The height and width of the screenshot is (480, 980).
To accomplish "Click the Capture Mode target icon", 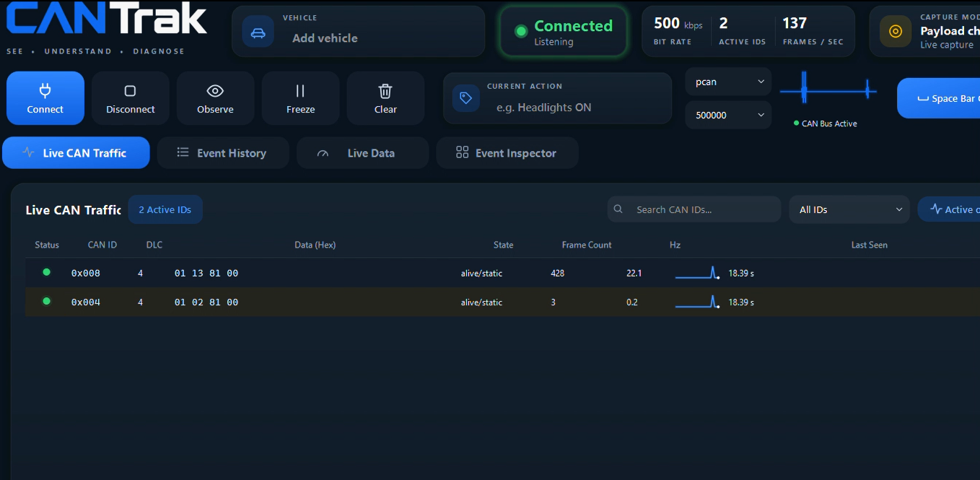I will [896, 31].
